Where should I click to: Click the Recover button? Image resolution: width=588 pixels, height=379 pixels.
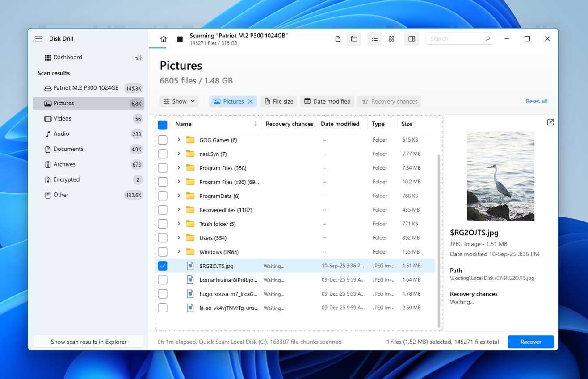531,342
